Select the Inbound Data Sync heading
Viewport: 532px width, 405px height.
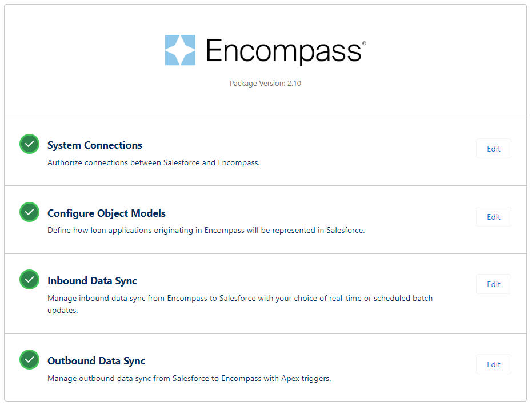tap(92, 281)
